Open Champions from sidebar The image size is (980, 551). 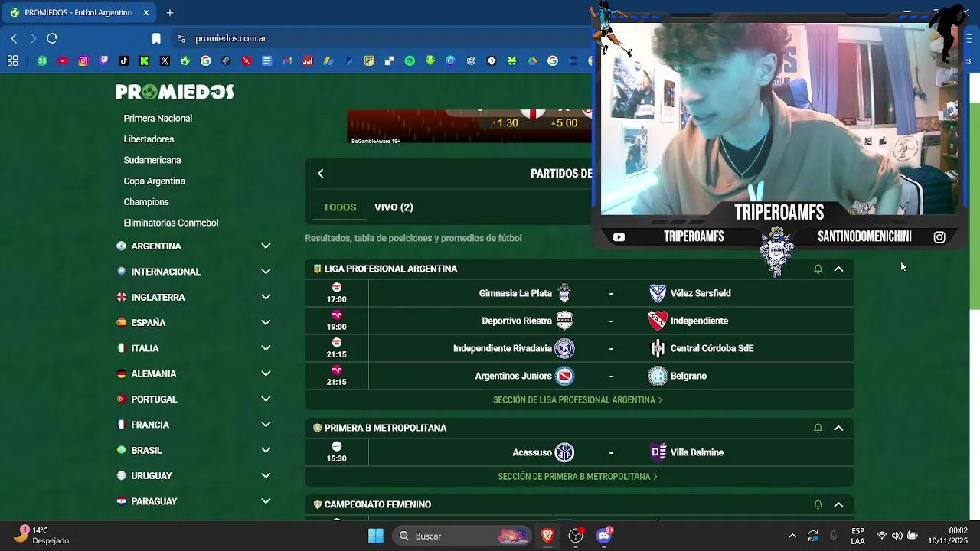click(146, 202)
